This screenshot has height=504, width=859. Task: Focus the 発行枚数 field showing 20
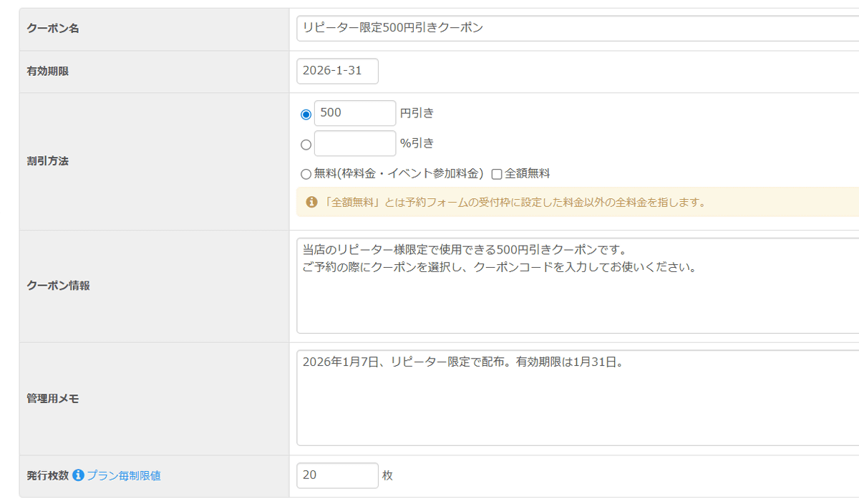pyautogui.click(x=337, y=475)
